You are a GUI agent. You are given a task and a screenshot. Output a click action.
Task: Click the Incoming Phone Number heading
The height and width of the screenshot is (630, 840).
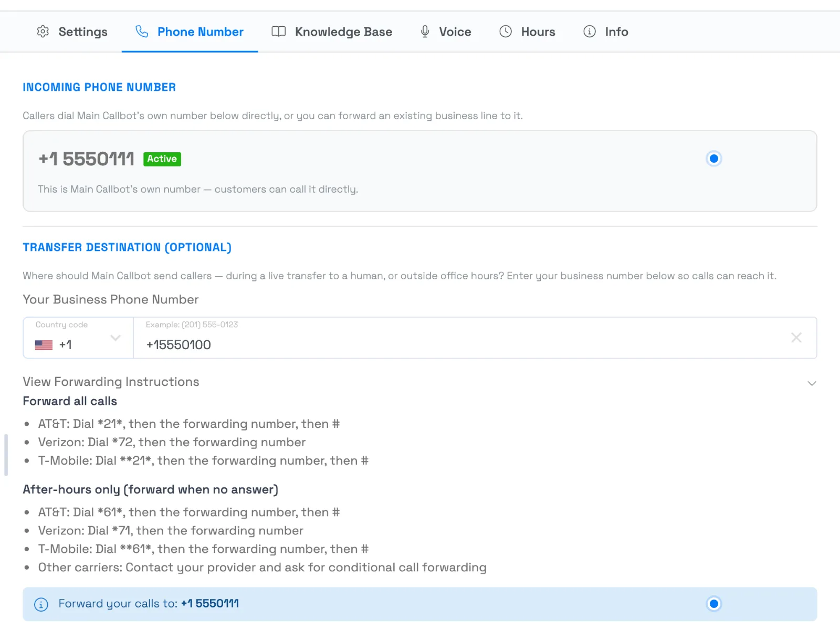(99, 87)
